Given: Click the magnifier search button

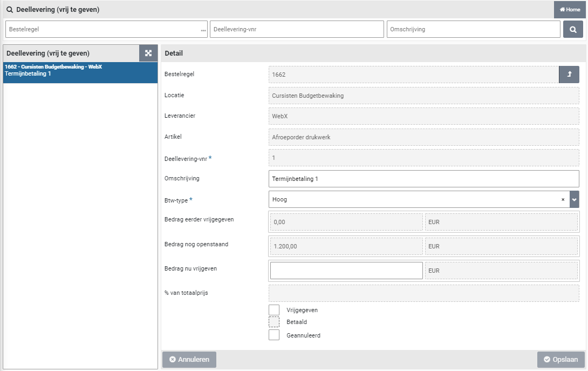Looking at the screenshot, I should coord(573,29).
